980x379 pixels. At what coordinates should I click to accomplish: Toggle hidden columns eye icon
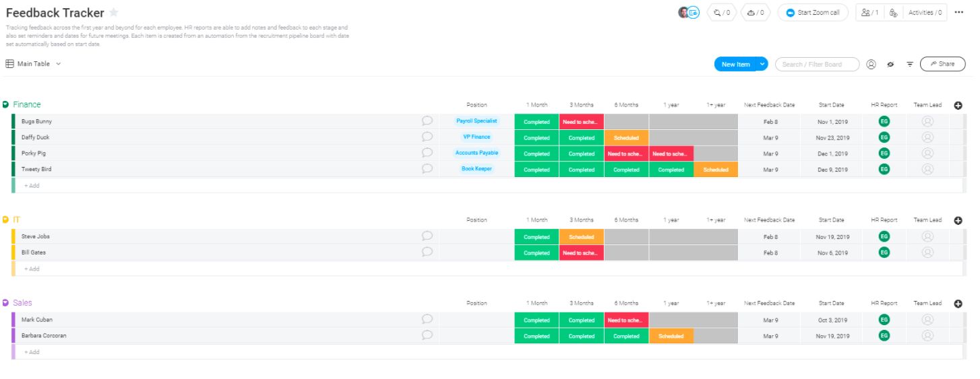(x=890, y=64)
